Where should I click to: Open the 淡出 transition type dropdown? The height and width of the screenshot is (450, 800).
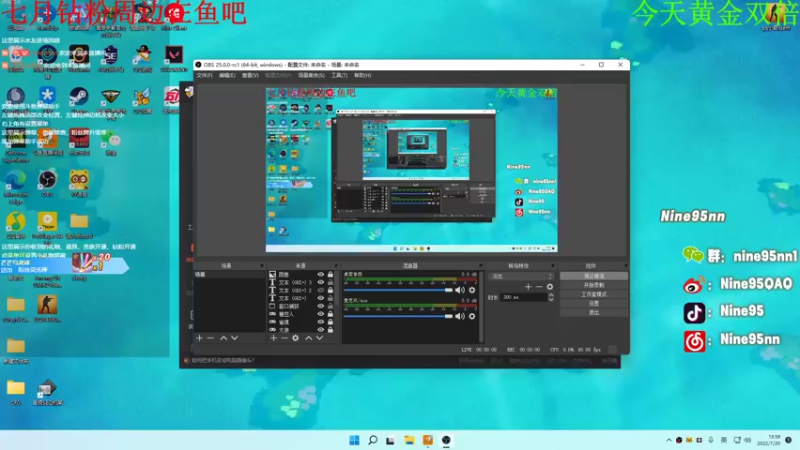coord(521,276)
